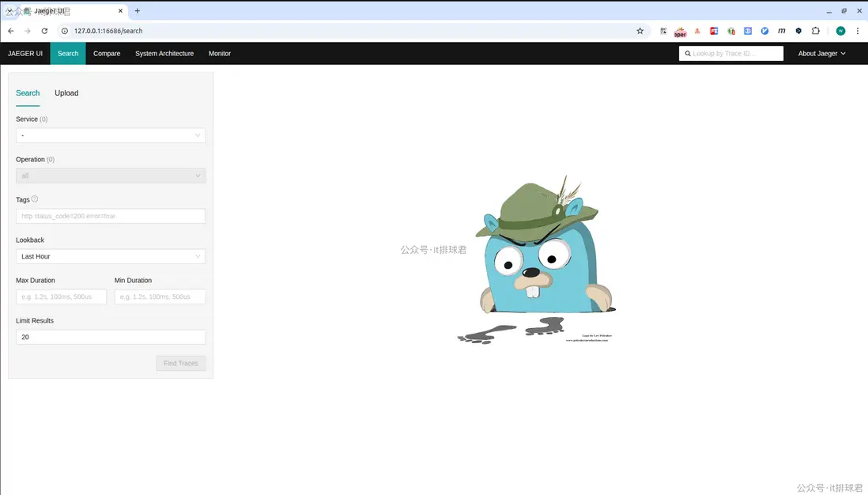Open the red FE extension icon
The image size is (868, 495).
[714, 31]
